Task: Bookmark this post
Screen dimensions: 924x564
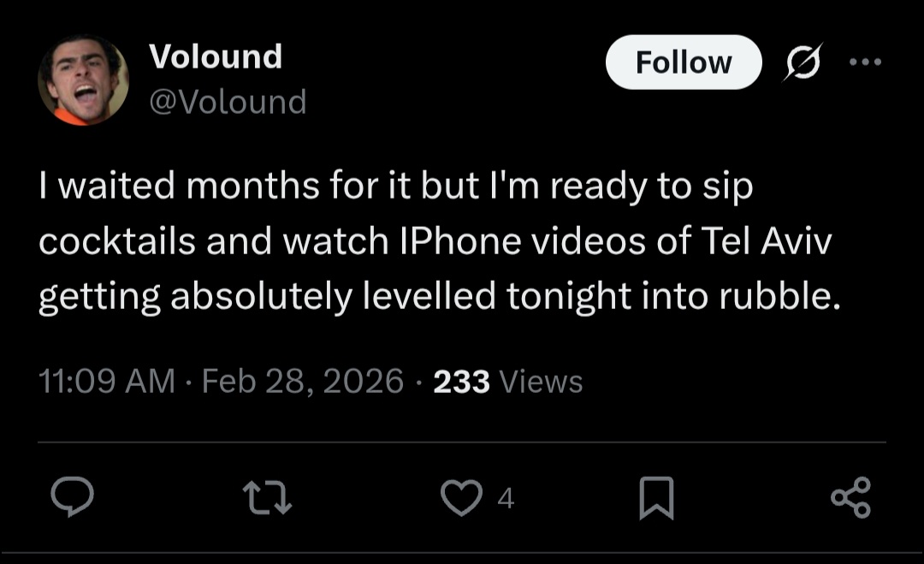Action: click(x=657, y=498)
